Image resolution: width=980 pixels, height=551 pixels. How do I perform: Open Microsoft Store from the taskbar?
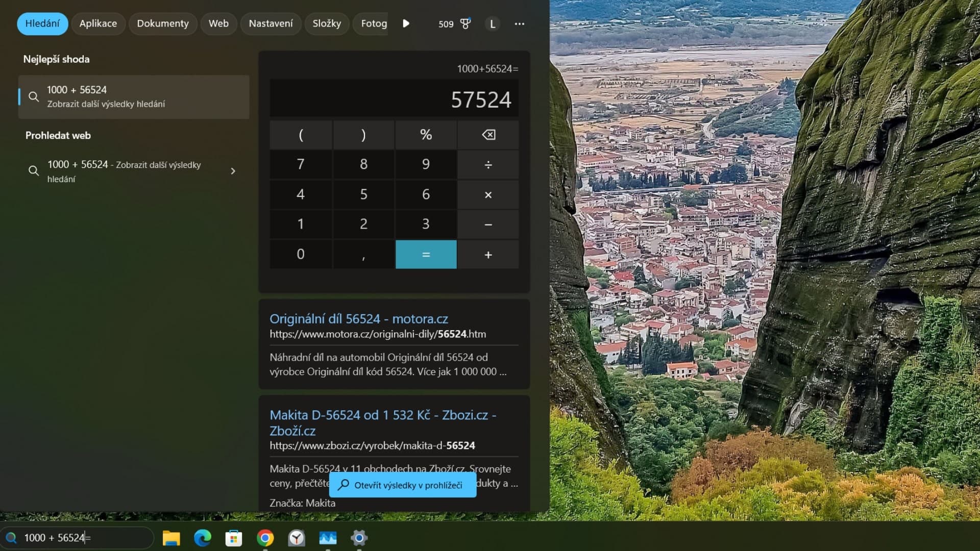(x=234, y=538)
